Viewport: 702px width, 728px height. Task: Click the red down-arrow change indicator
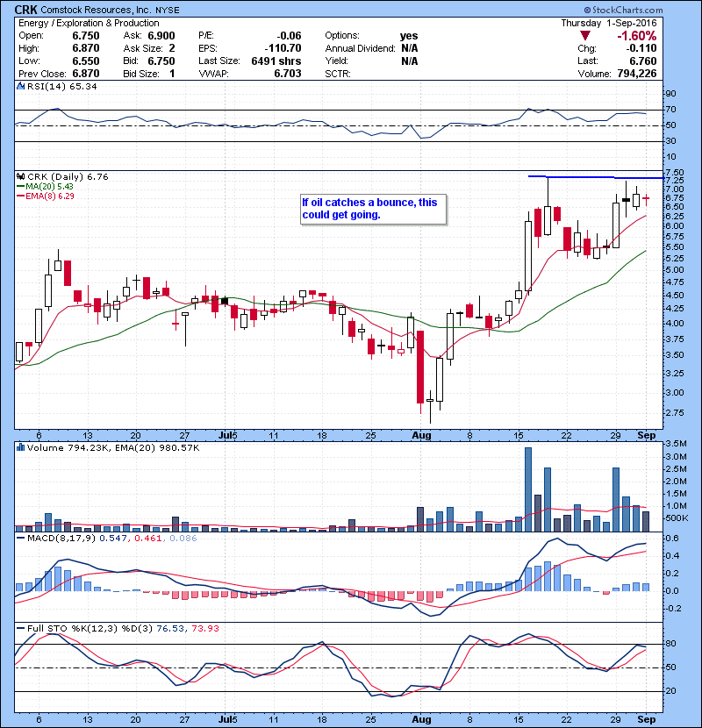(585, 36)
